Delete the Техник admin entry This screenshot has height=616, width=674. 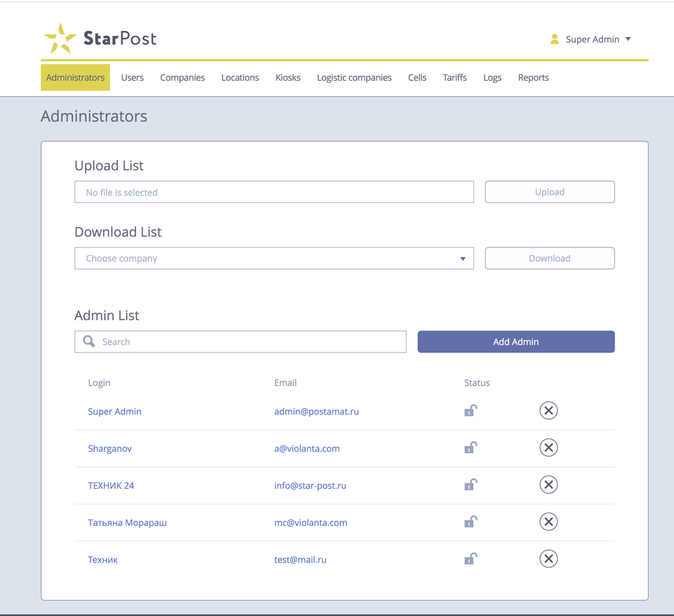[x=548, y=559]
